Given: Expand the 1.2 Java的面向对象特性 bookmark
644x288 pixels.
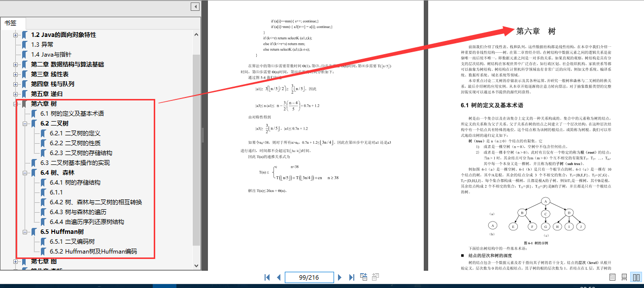Looking at the screenshot, I should [16, 35].
